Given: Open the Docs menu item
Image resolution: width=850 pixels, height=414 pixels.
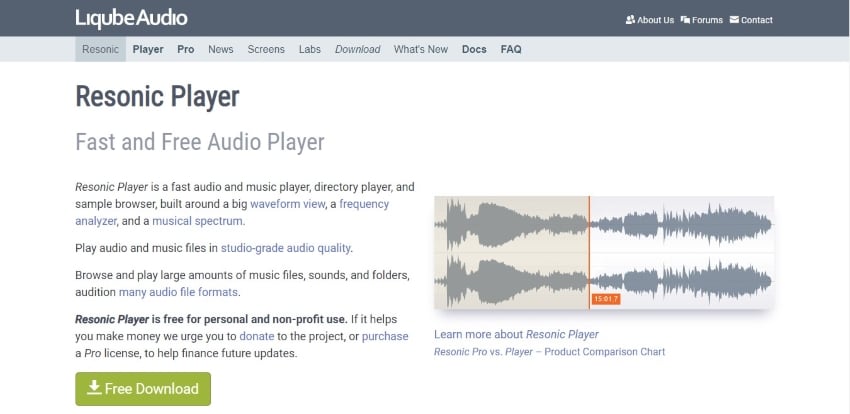Looking at the screenshot, I should 474,49.
